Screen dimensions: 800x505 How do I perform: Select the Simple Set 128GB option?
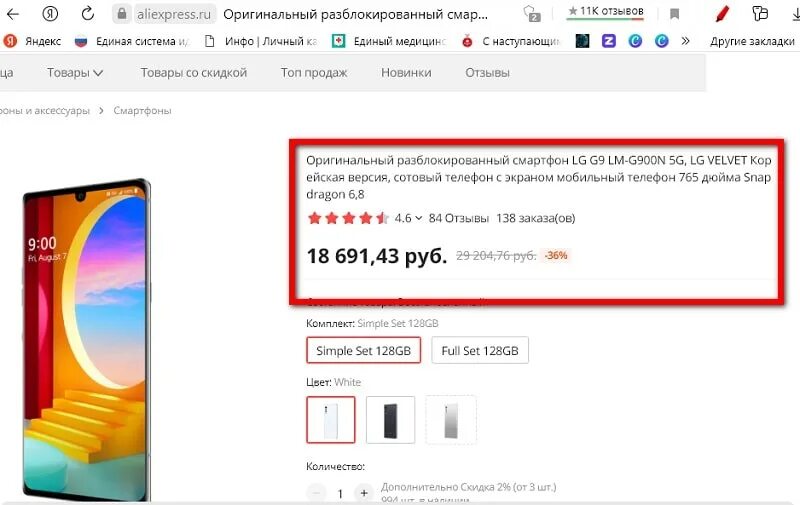point(363,350)
